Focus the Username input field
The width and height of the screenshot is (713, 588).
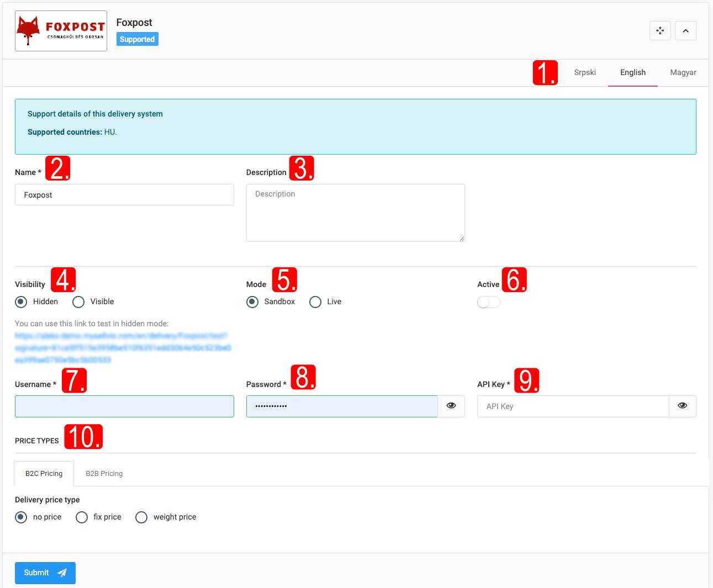[x=124, y=406]
